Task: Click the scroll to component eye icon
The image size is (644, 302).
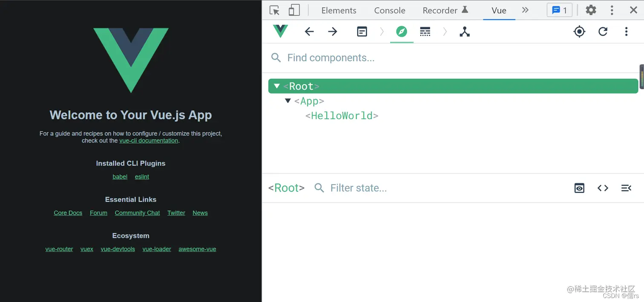Action: tap(579, 188)
